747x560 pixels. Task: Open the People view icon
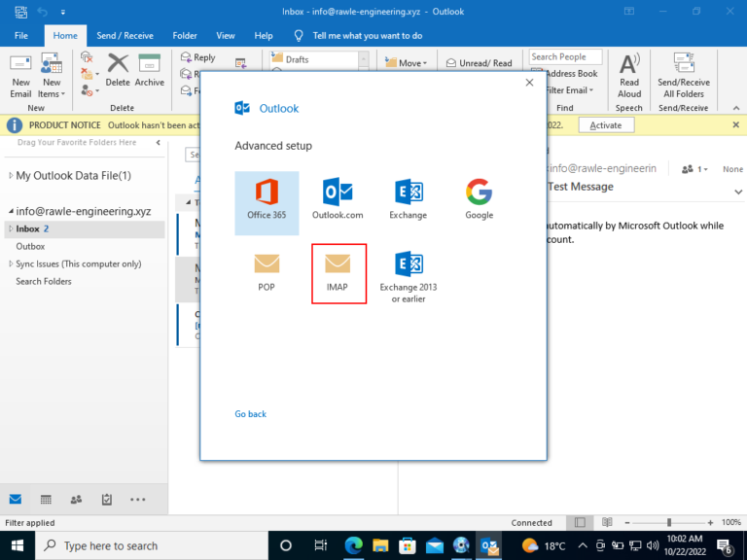(x=76, y=499)
